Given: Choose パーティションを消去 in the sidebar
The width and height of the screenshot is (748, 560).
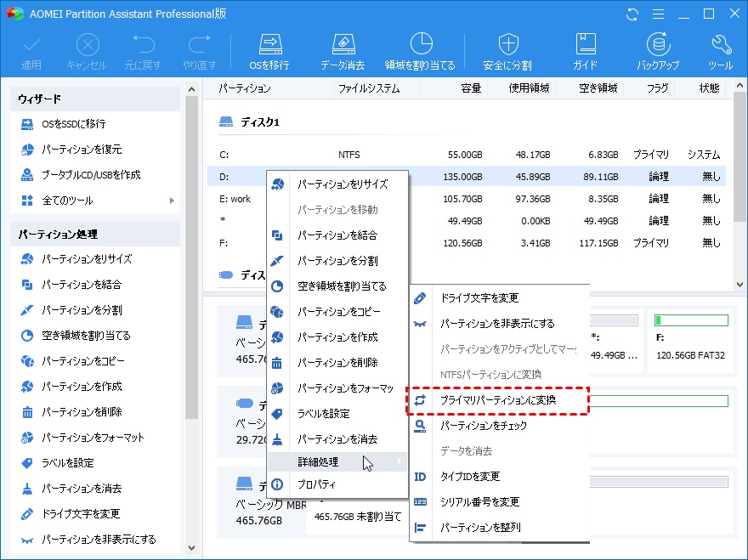Looking at the screenshot, I should click(x=71, y=489).
